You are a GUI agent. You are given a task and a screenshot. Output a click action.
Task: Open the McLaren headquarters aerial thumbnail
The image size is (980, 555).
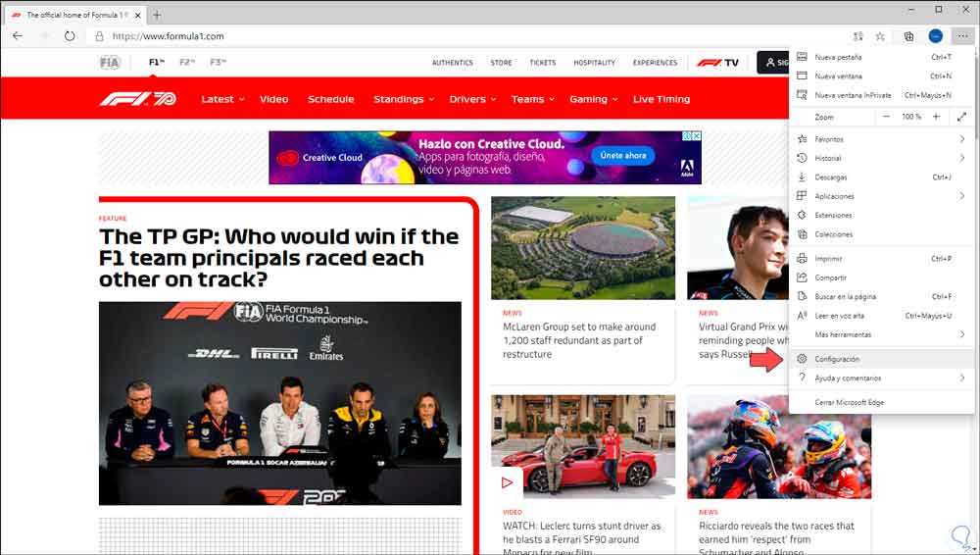[583, 248]
